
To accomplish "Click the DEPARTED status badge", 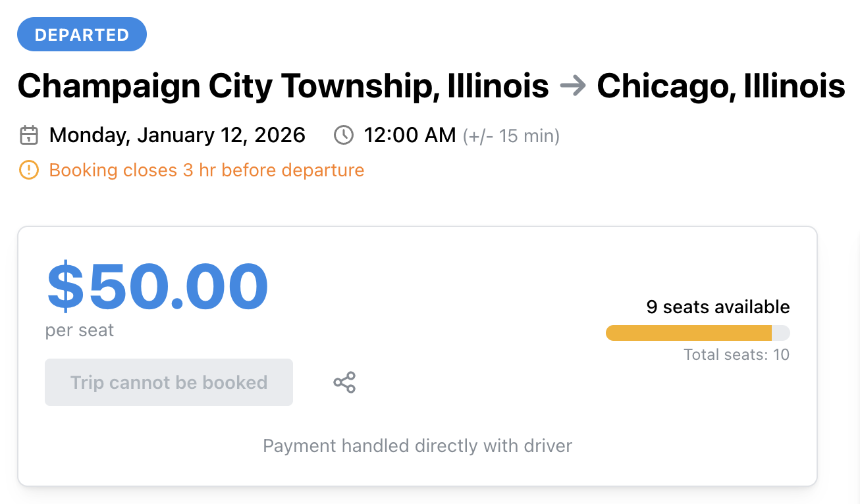I will [82, 35].
